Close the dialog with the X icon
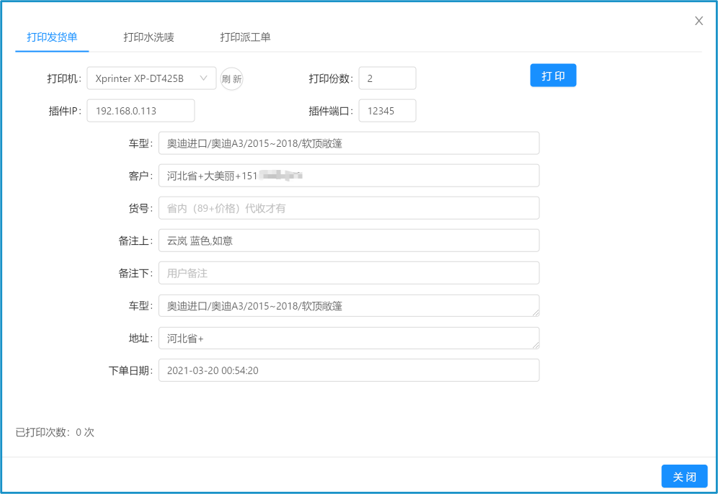Image resolution: width=718 pixels, height=494 pixels. (x=698, y=21)
